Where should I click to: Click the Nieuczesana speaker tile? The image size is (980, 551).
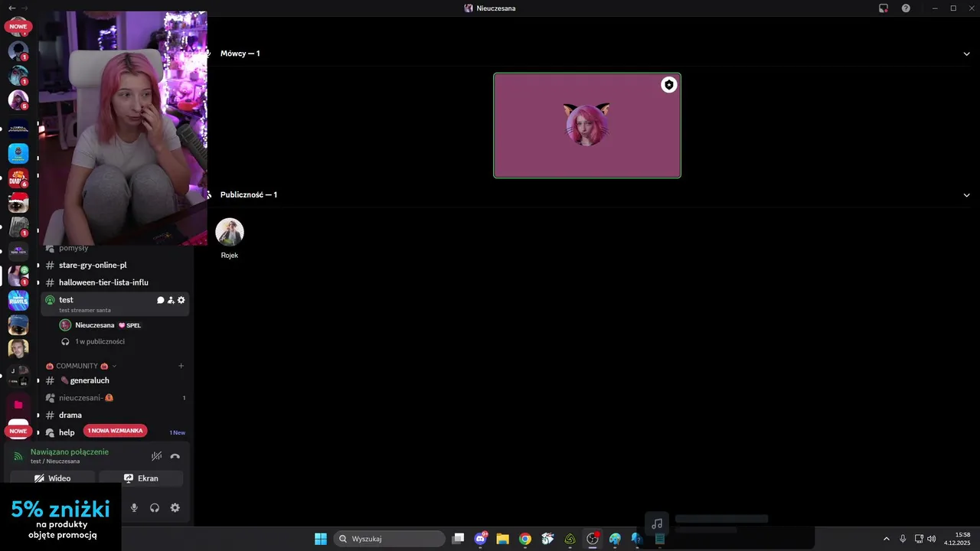click(x=587, y=126)
